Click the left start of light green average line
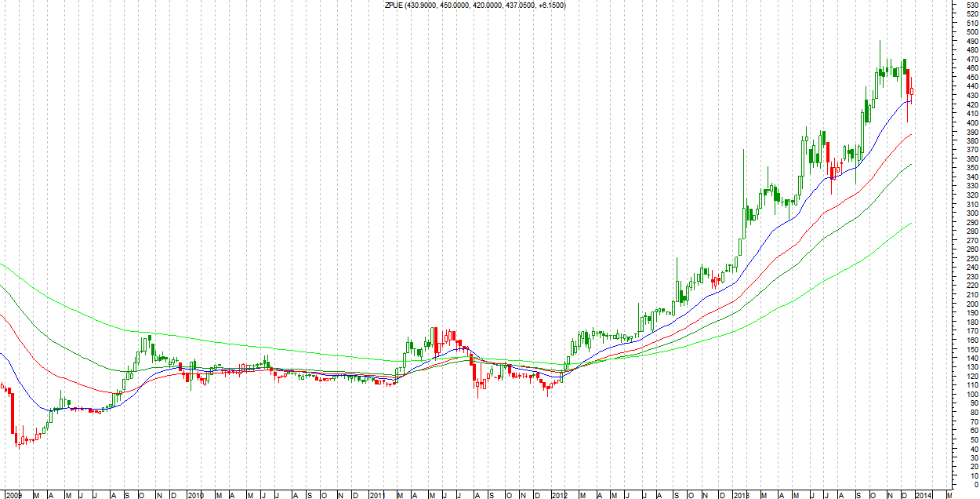The width and height of the screenshot is (980, 499). (2, 264)
